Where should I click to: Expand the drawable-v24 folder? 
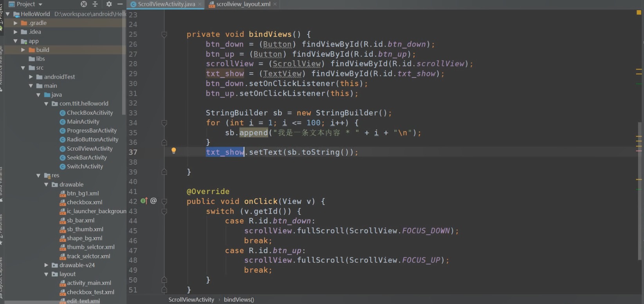point(46,265)
